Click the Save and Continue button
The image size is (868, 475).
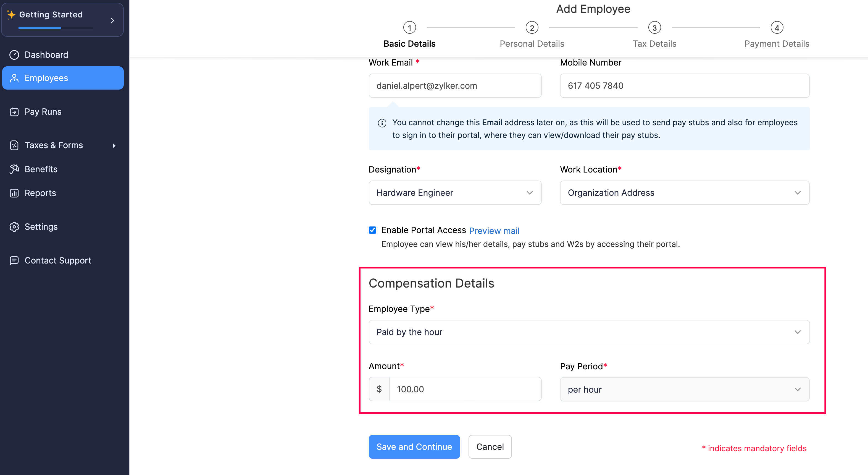click(414, 447)
